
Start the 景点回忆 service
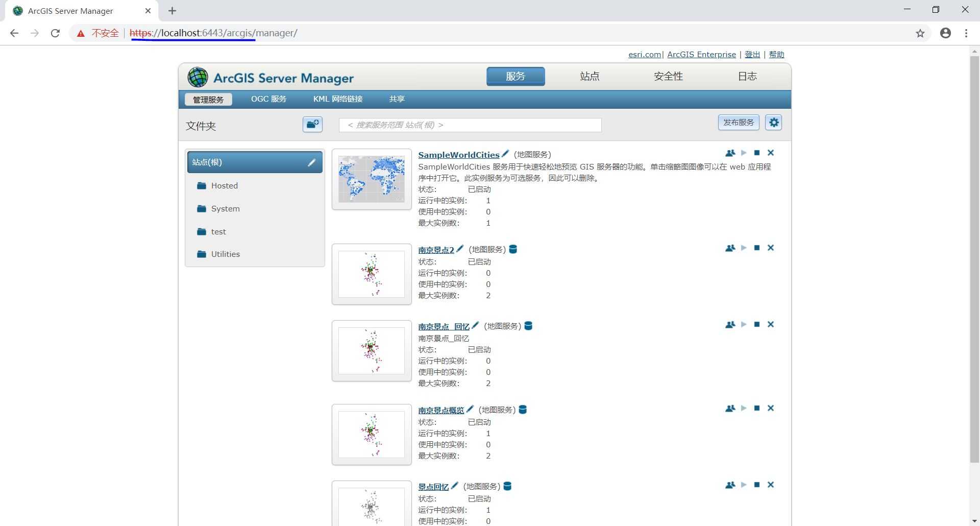tap(744, 485)
